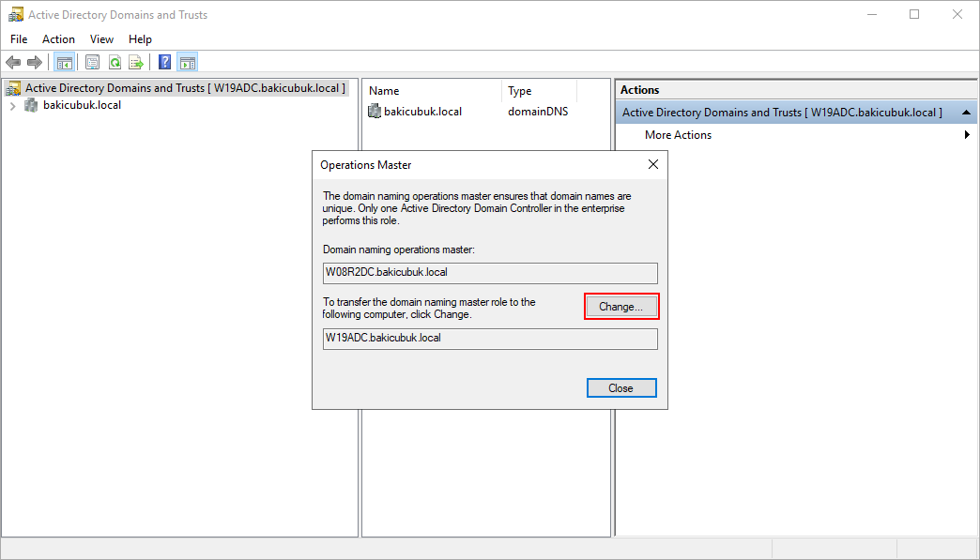This screenshot has width=980, height=560.
Task: Close the main MMC window
Action: coord(957,14)
